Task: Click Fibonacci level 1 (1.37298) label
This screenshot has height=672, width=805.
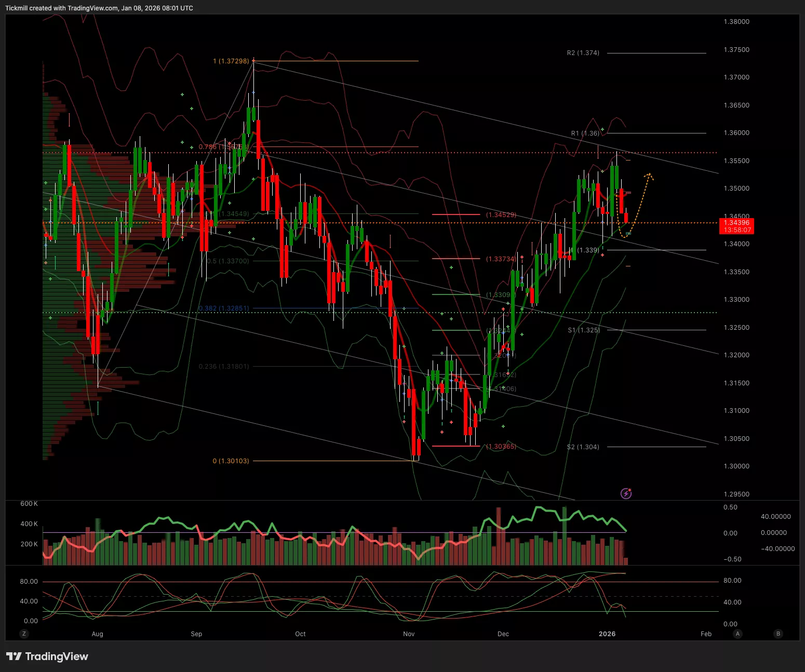Action: coord(231,61)
